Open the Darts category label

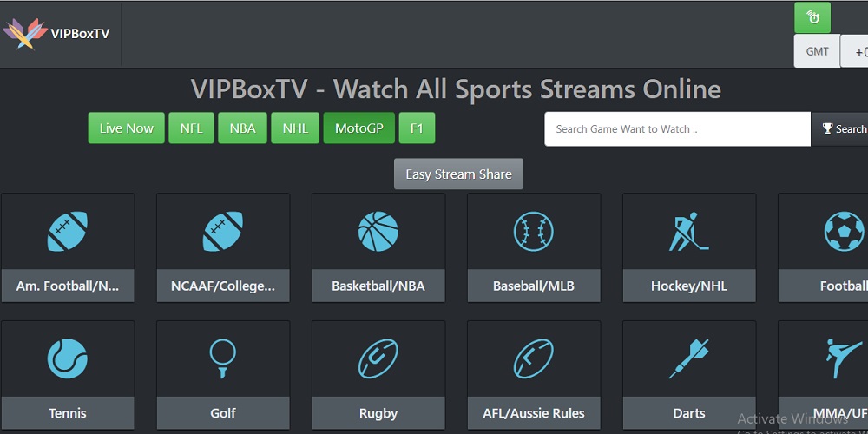tap(688, 413)
